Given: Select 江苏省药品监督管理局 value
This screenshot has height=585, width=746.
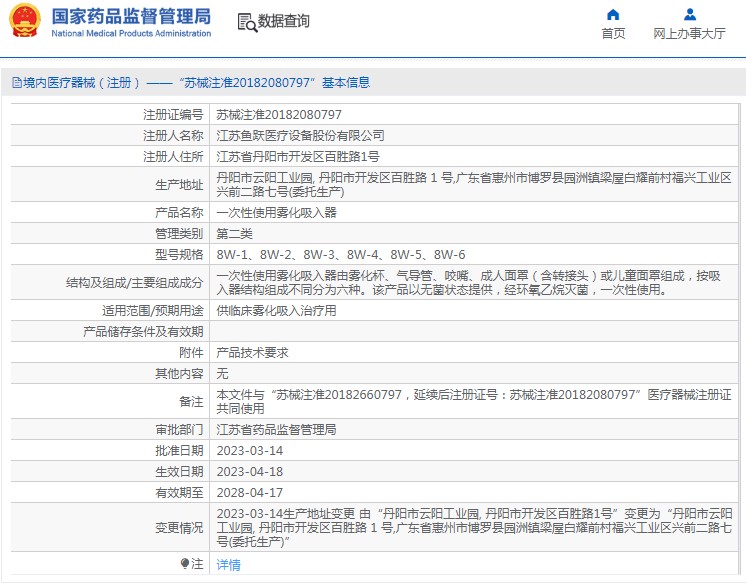Looking at the screenshot, I should pyautogui.click(x=276, y=429).
